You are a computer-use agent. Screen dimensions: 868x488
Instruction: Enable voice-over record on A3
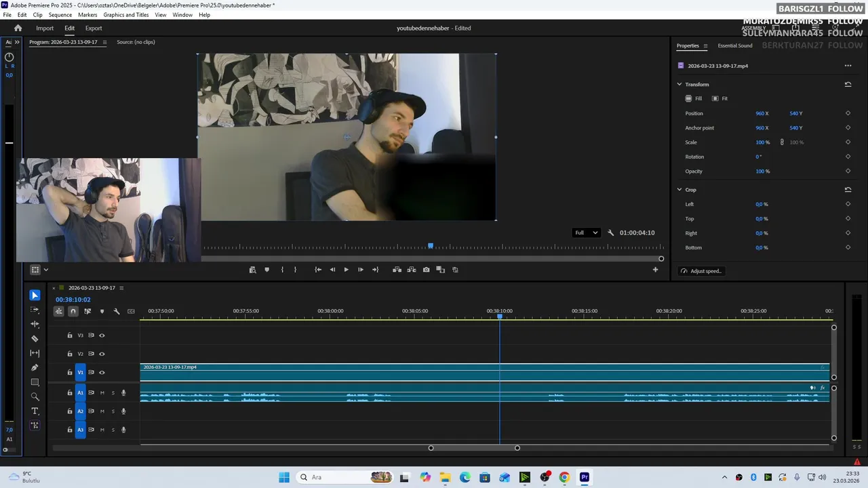[123, 430]
